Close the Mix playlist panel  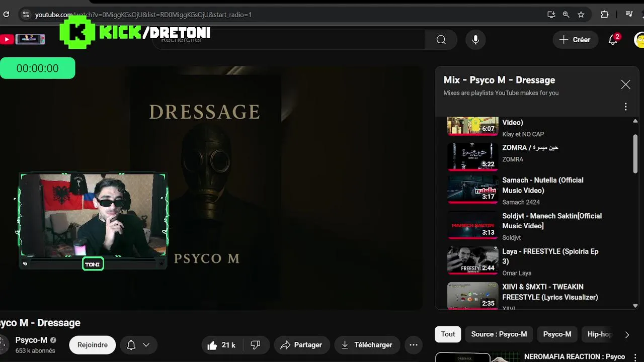click(x=625, y=84)
